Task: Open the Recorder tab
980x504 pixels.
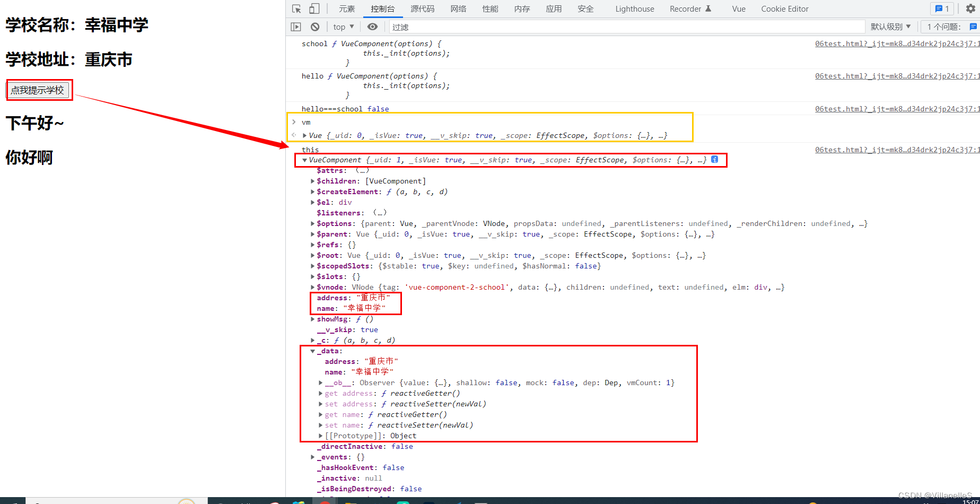Action: pos(690,9)
